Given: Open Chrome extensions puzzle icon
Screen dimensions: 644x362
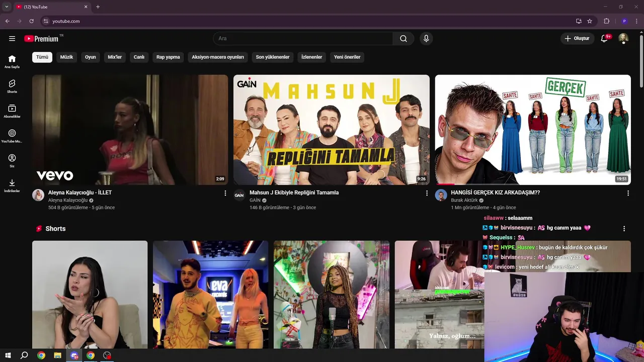Looking at the screenshot, I should tap(606, 21).
